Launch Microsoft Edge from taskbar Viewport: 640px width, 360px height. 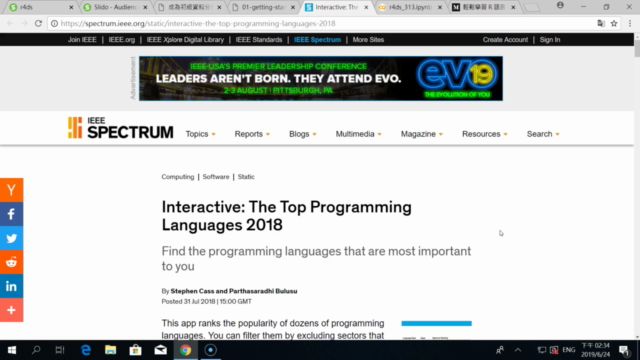tap(86, 350)
